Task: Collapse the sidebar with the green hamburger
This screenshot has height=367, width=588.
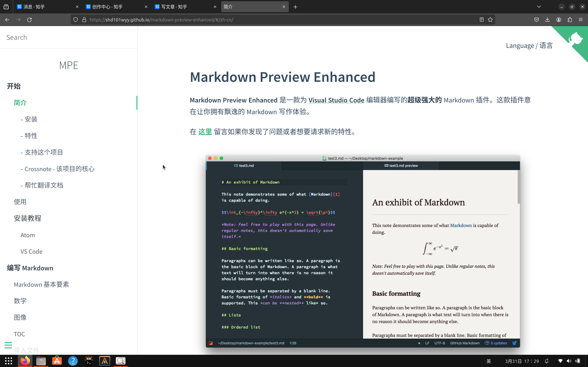Action: tap(8, 345)
